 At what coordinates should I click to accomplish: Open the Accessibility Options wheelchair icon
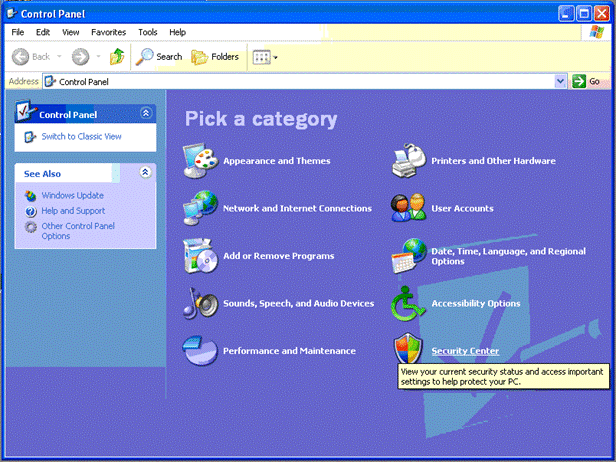pos(408,303)
